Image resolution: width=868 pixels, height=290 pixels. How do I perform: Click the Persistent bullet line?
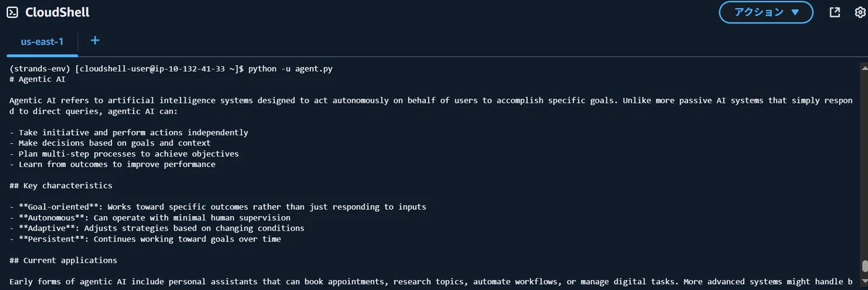click(x=145, y=239)
